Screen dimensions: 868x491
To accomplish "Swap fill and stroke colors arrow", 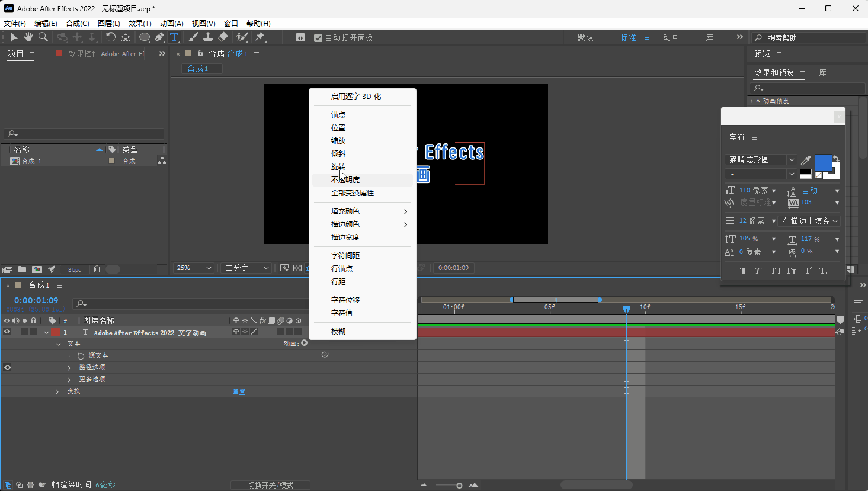I will pyautogui.click(x=836, y=158).
